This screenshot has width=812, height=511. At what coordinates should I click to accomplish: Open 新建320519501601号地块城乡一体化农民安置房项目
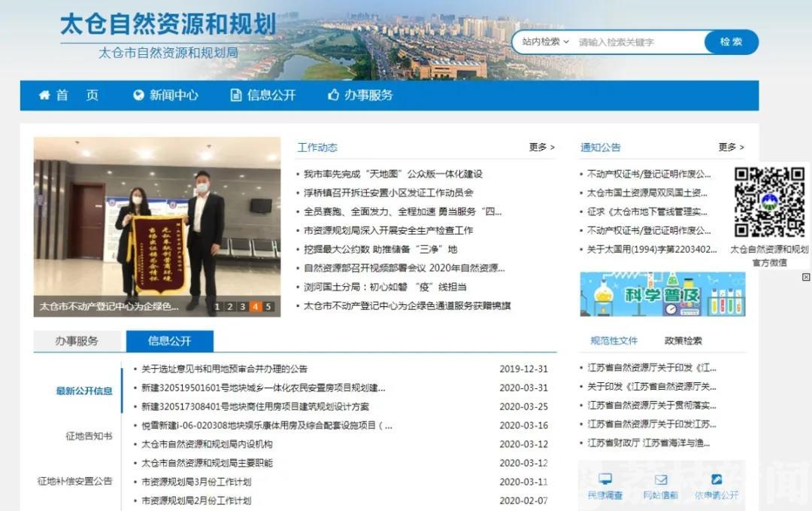[263, 388]
